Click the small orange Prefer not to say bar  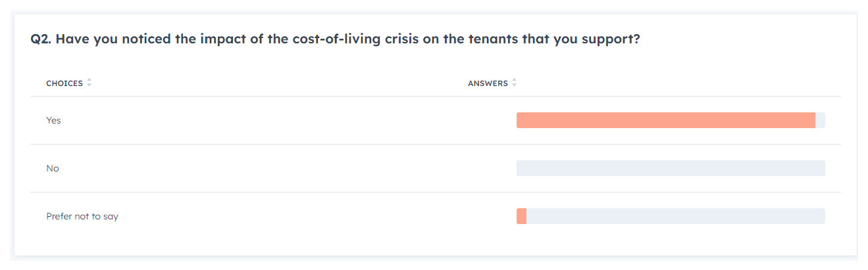pyautogui.click(x=521, y=216)
